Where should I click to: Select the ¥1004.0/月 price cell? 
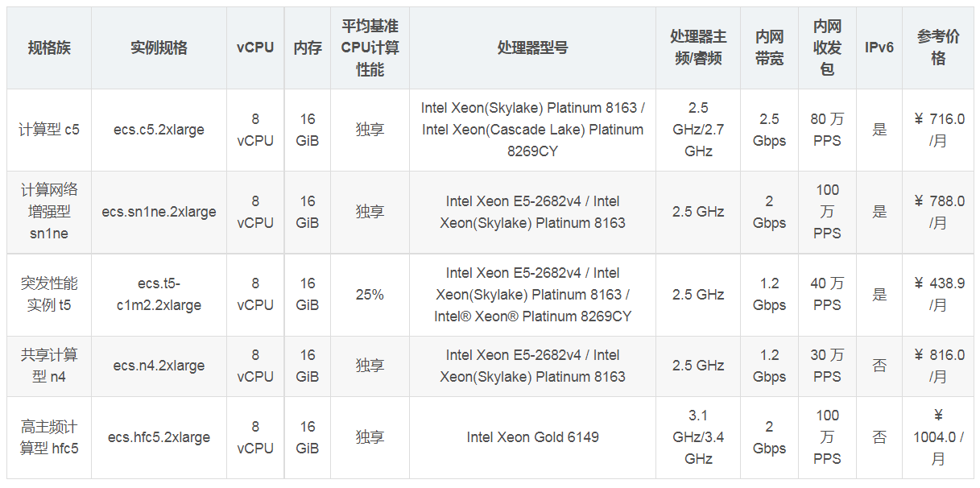[938, 437]
